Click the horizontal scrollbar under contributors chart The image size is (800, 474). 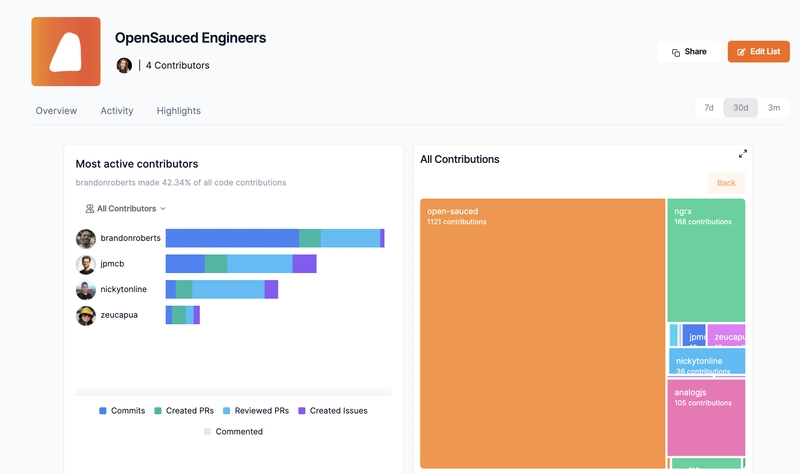click(233, 392)
